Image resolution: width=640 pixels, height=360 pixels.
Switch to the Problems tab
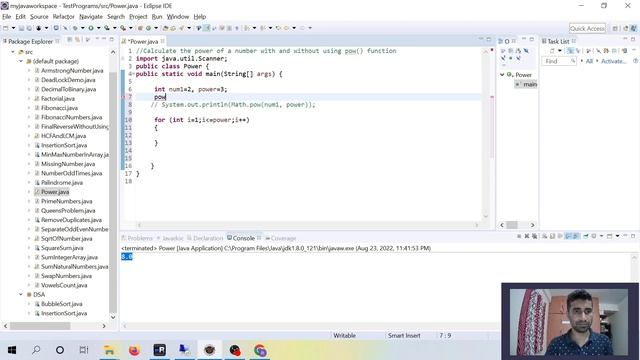[x=137, y=238]
